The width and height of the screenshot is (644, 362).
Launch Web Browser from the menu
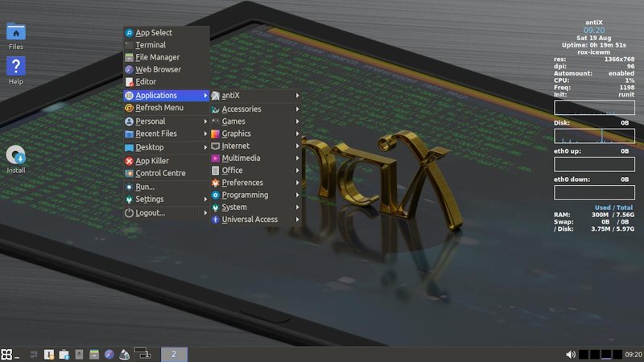167,69
